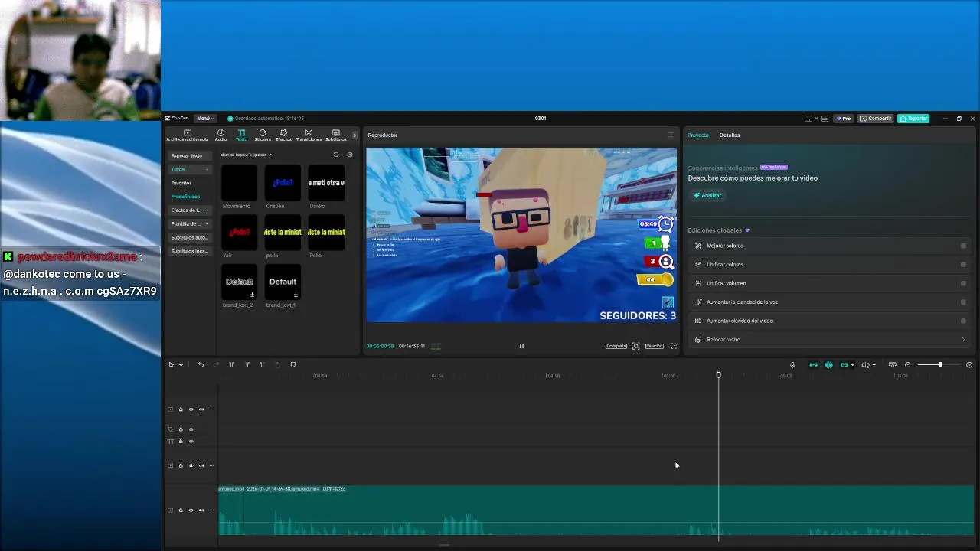980x551 pixels.
Task: Open text preset settings gear
Action: point(350,155)
